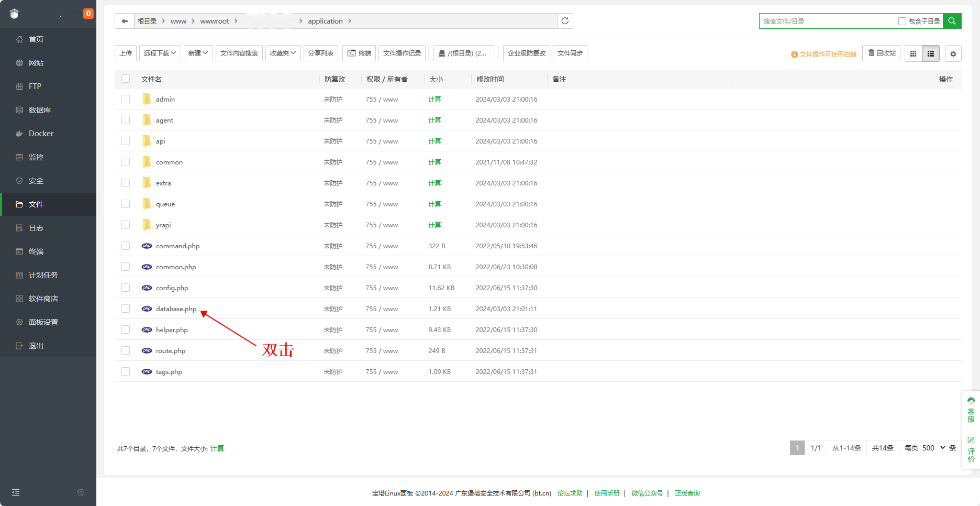This screenshot has height=506, width=980.
Task: Focus the file search input field
Action: pyautogui.click(x=827, y=21)
